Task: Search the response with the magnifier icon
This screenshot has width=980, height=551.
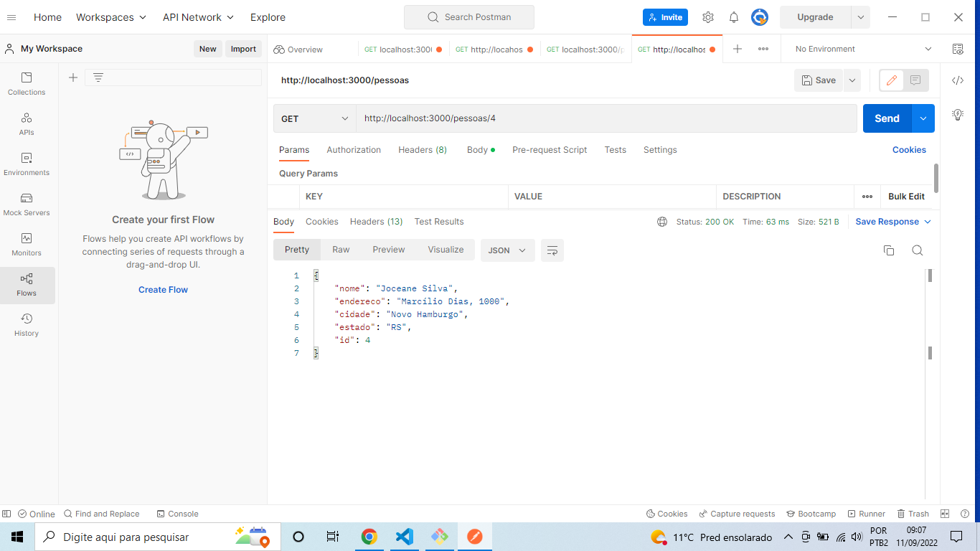Action: pyautogui.click(x=917, y=250)
